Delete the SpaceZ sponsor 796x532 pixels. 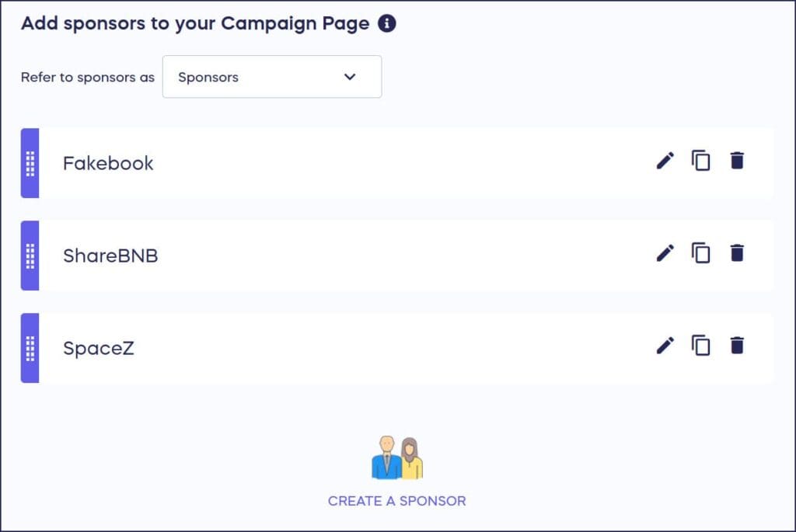tap(736, 346)
